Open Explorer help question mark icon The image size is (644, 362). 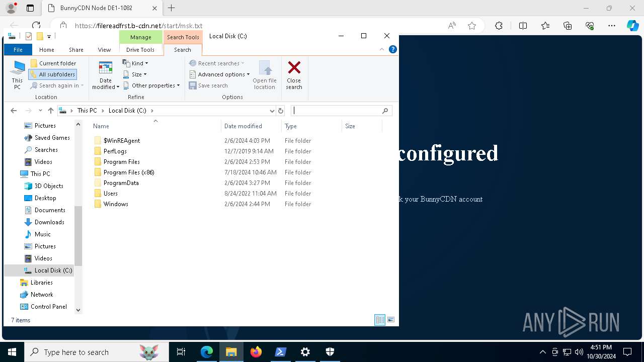393,49
